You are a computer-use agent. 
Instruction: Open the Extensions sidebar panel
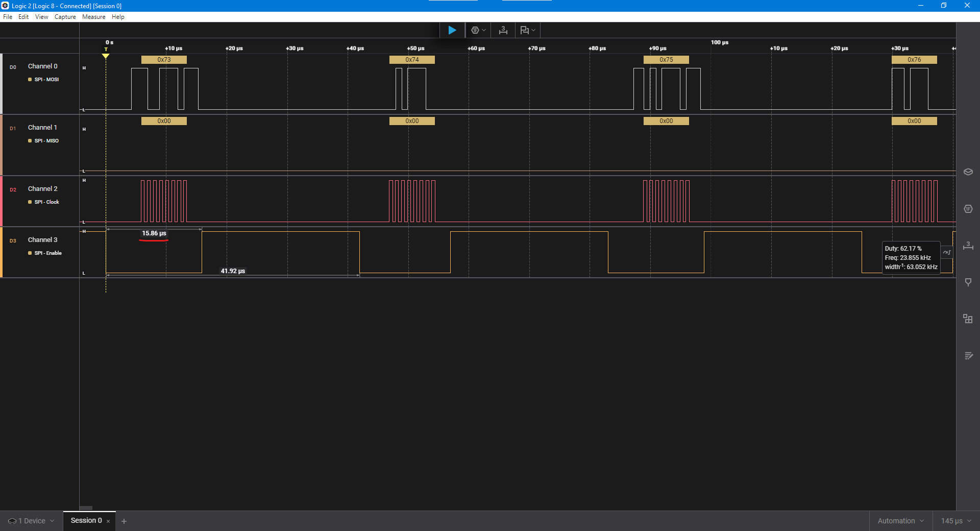[x=968, y=319]
